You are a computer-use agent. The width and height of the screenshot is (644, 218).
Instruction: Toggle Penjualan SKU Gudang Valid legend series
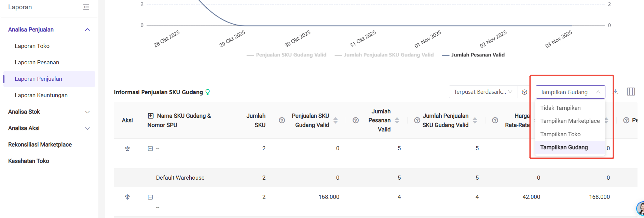pyautogui.click(x=287, y=55)
